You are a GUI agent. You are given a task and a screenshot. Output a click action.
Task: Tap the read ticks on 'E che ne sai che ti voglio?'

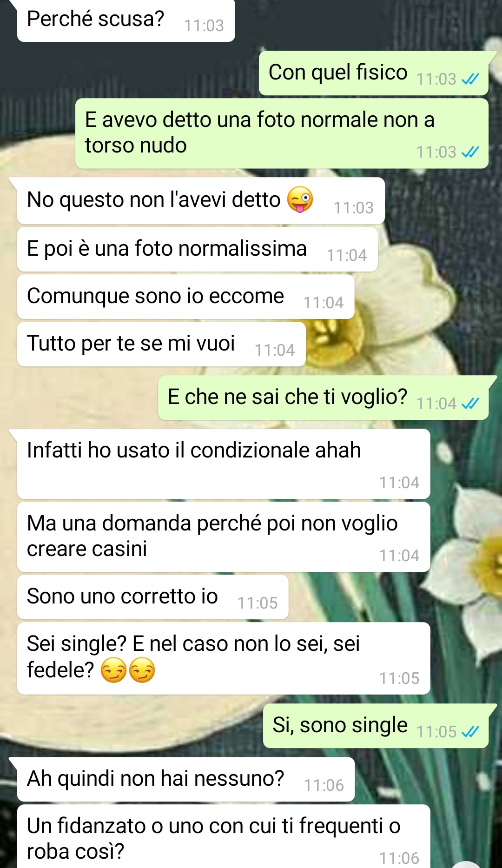(x=470, y=404)
